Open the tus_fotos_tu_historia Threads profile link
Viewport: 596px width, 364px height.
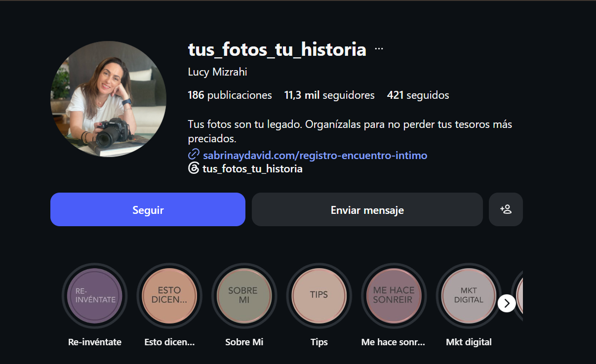click(x=252, y=169)
